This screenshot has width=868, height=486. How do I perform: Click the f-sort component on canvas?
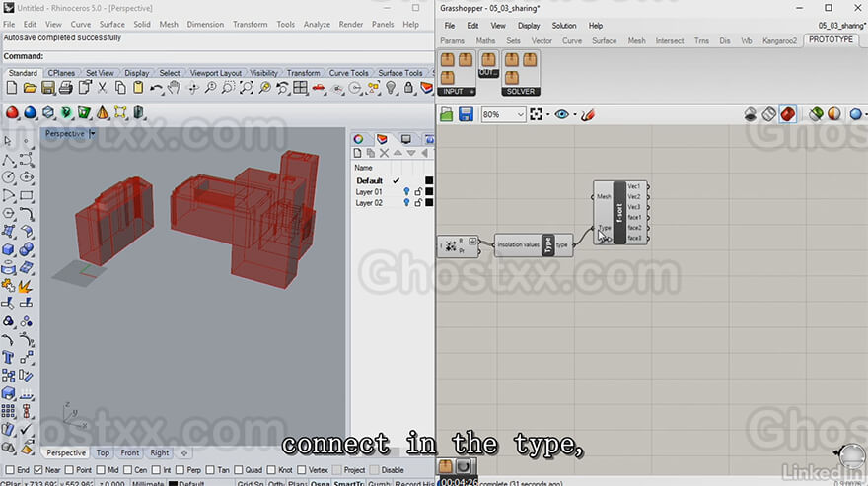pyautogui.click(x=619, y=213)
